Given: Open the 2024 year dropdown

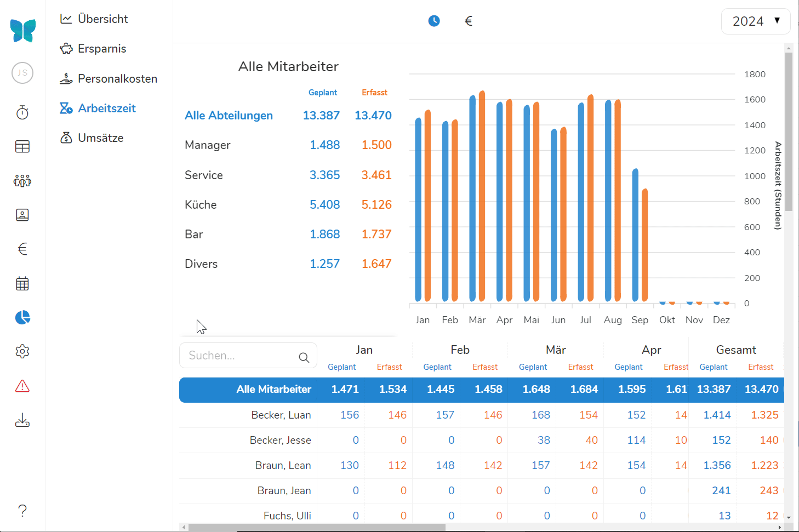Looking at the screenshot, I should [755, 21].
